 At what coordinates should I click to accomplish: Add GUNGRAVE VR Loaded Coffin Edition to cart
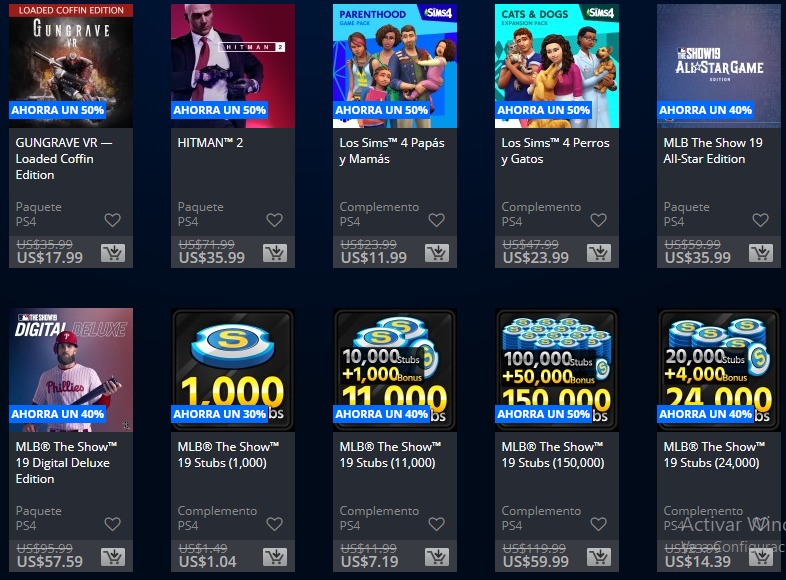pos(113,253)
